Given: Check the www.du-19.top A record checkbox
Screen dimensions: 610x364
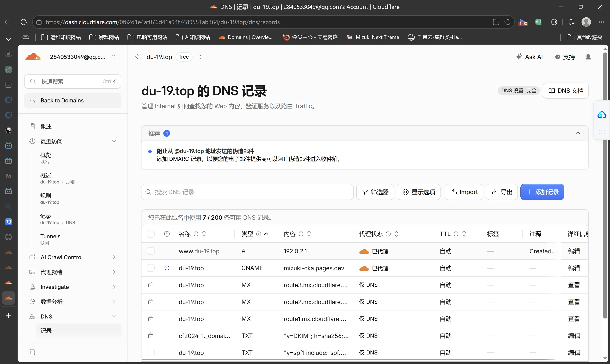Looking at the screenshot, I should (151, 251).
